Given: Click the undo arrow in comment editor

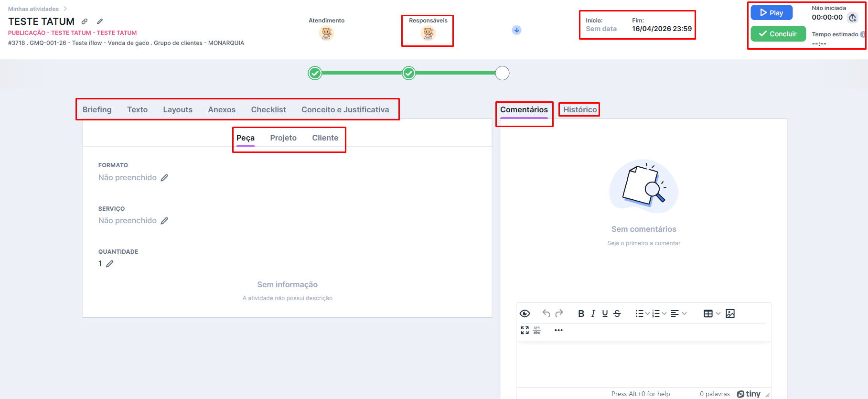Looking at the screenshot, I should tap(546, 313).
